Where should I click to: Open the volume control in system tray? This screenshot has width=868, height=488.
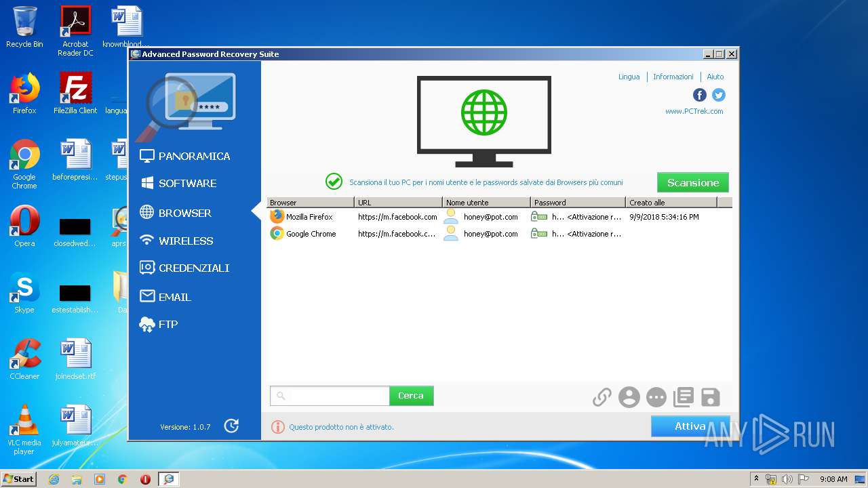pos(787,479)
